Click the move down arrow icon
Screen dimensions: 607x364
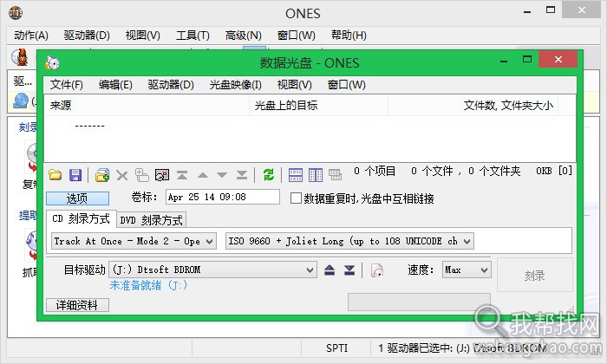pyautogui.click(x=222, y=175)
